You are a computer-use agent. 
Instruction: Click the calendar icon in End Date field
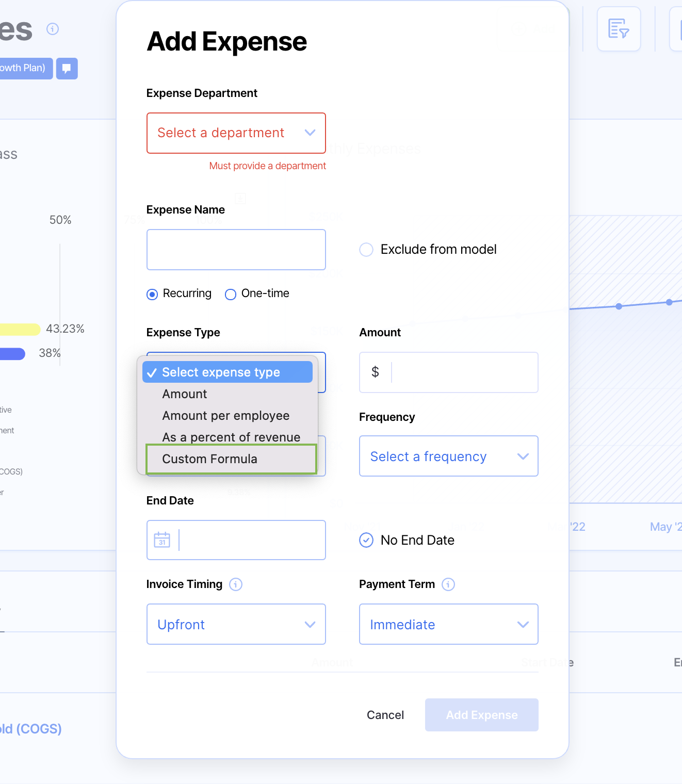point(162,540)
